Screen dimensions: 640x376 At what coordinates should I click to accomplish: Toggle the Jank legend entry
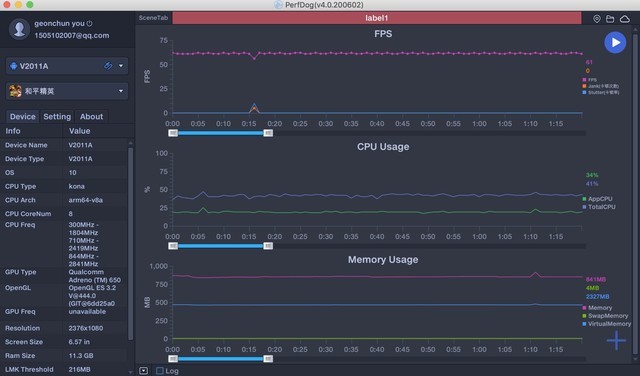601,86
